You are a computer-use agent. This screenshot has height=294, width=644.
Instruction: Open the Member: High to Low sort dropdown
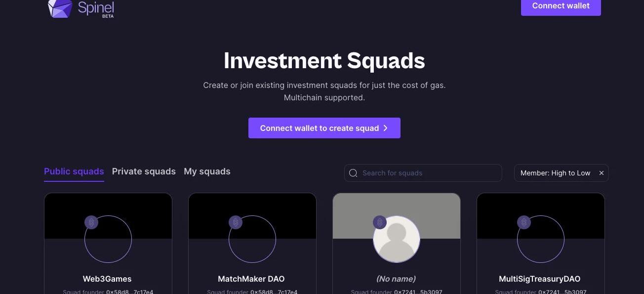point(555,173)
